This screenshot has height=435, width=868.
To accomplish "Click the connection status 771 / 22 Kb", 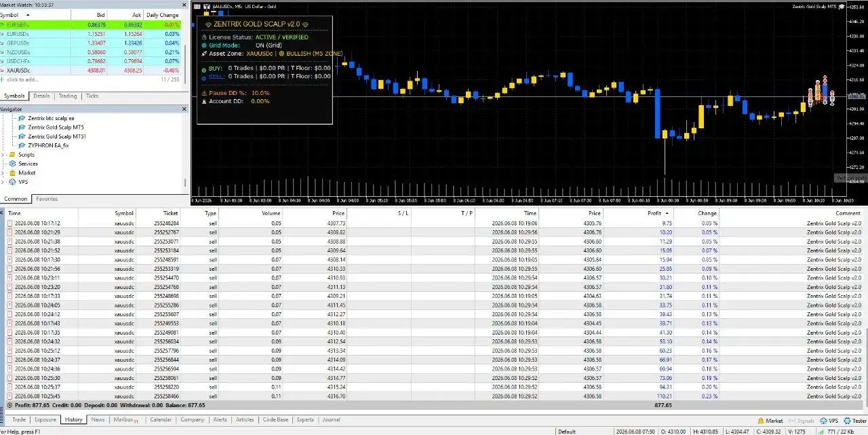I will [x=843, y=431].
